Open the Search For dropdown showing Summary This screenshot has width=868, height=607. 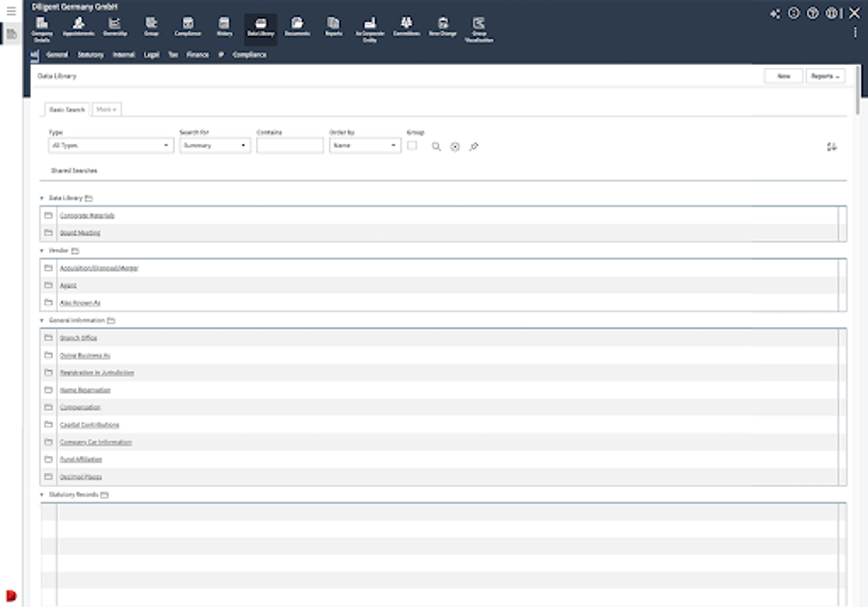[215, 146]
